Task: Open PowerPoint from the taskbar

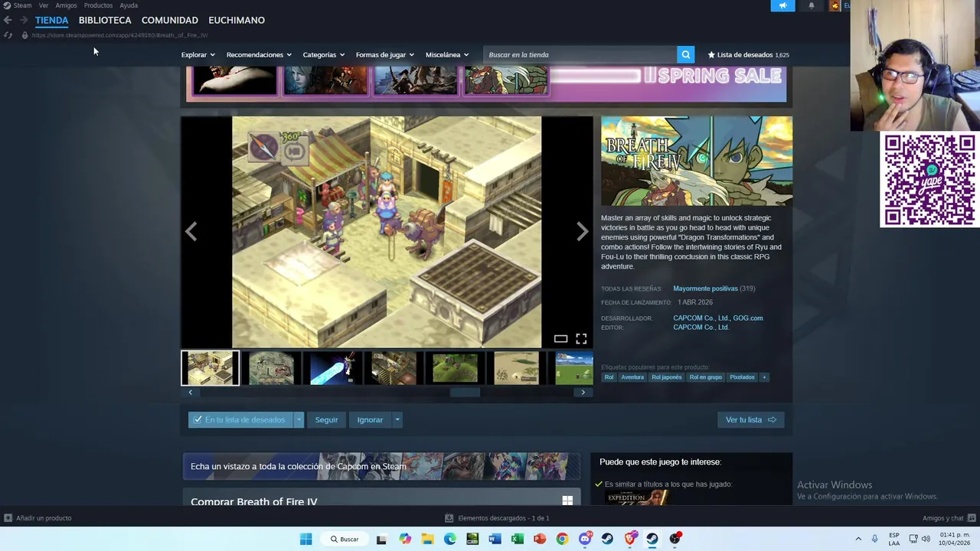Action: click(x=540, y=539)
